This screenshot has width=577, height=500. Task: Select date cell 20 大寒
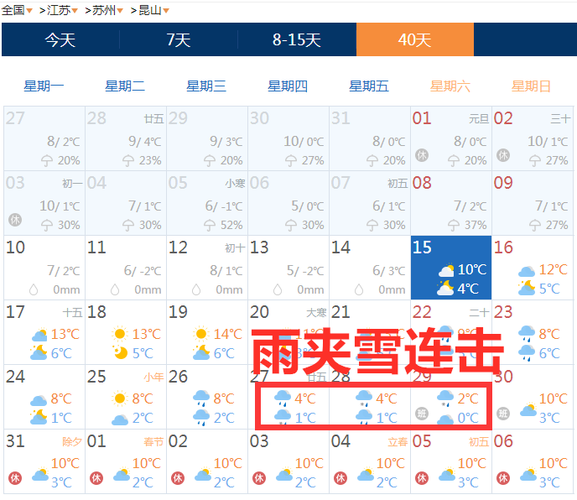tap(288, 332)
